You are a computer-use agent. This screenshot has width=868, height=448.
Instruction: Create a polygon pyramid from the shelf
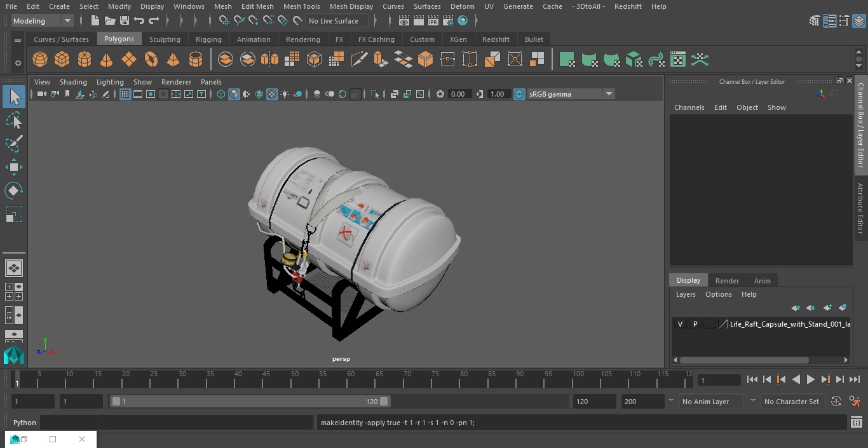173,60
